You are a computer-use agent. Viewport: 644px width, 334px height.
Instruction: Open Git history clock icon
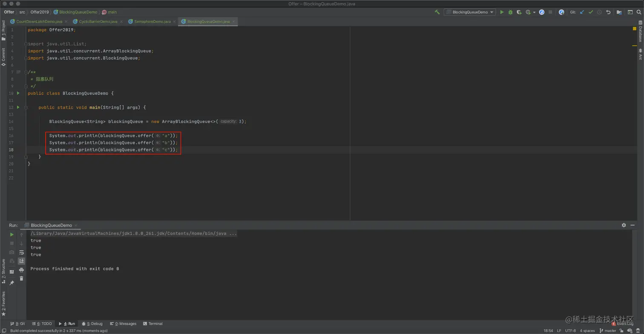(x=599, y=12)
